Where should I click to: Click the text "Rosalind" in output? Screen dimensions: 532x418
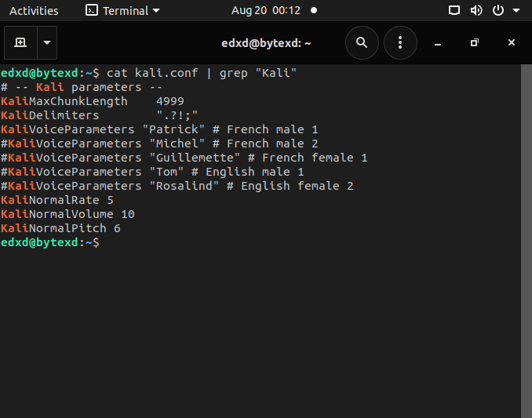pyautogui.click(x=184, y=186)
